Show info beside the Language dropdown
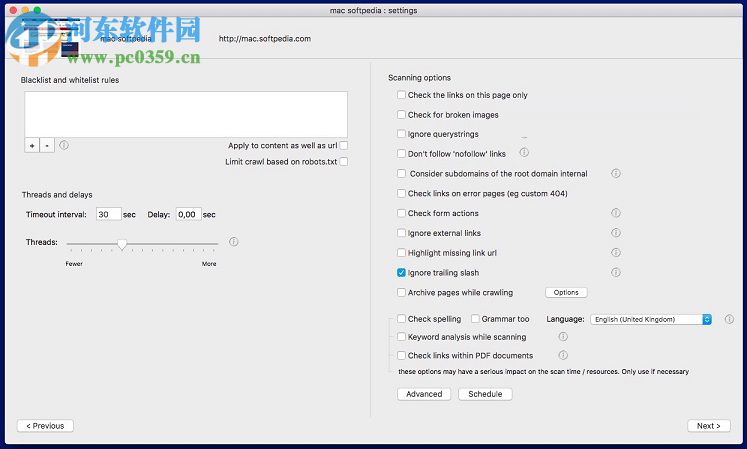This screenshot has width=747, height=449. (729, 319)
